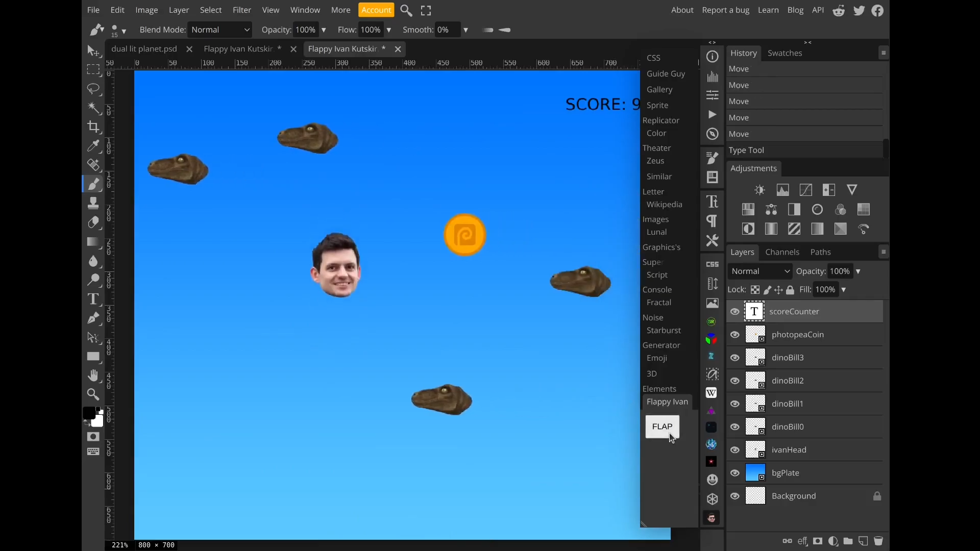The image size is (980, 551).
Task: Open brush Blend Mode dropdown
Action: pyautogui.click(x=220, y=30)
